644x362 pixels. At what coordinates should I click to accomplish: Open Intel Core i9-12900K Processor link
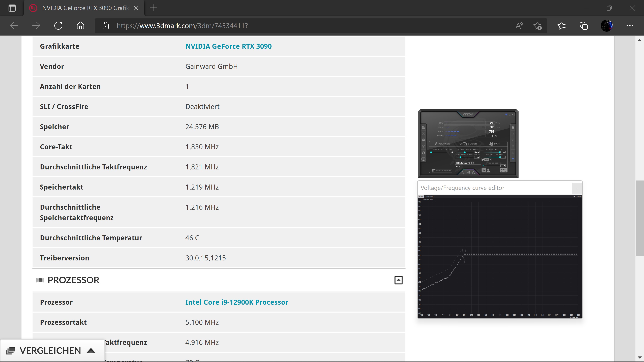236,302
